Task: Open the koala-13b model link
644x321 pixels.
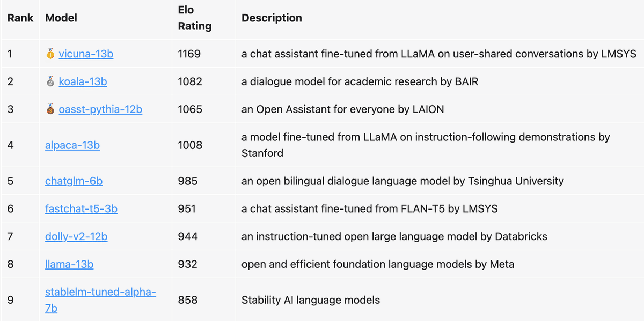Action: pos(83,81)
